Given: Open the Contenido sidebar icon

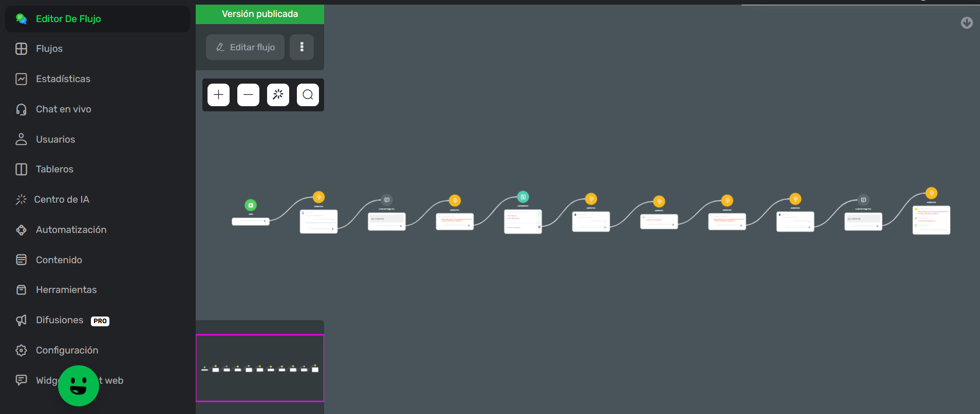Looking at the screenshot, I should [21, 260].
